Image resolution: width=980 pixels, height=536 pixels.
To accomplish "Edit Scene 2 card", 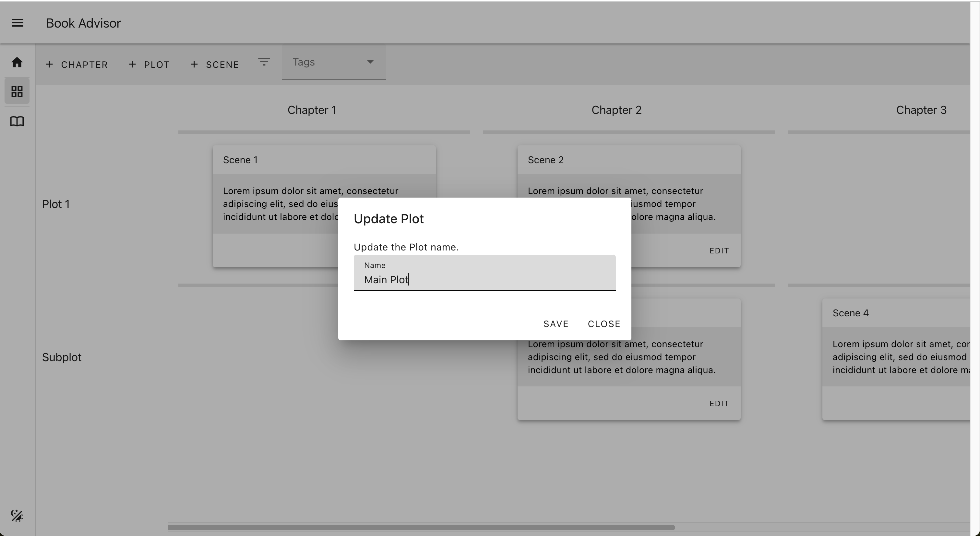I will [719, 250].
